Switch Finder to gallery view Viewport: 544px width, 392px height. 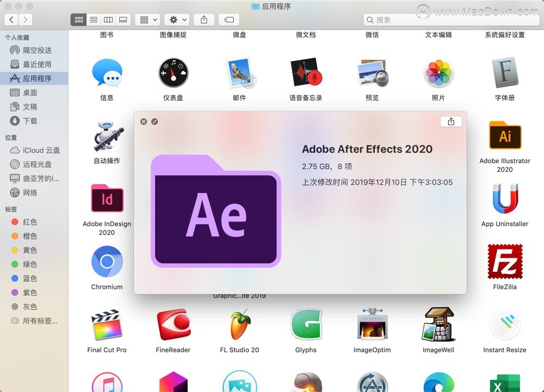click(123, 20)
